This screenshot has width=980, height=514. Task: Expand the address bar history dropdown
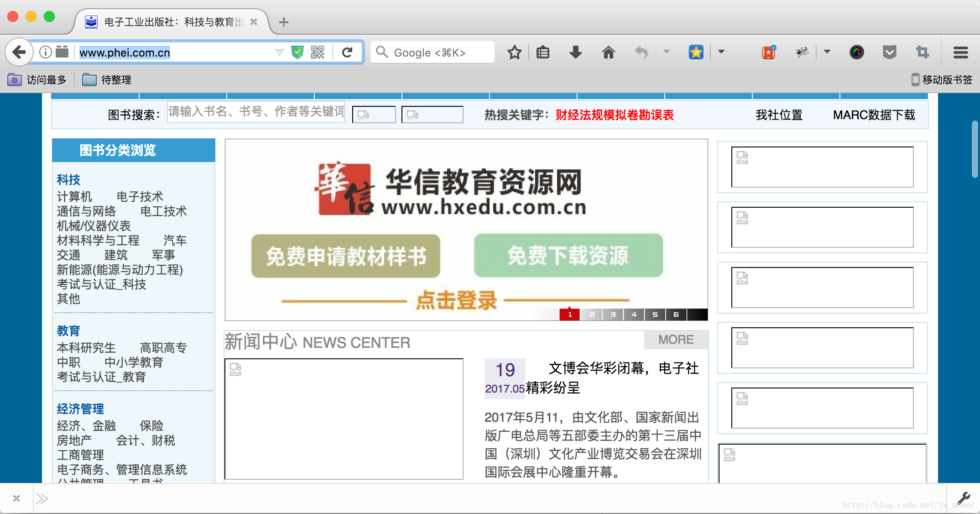pos(280,52)
